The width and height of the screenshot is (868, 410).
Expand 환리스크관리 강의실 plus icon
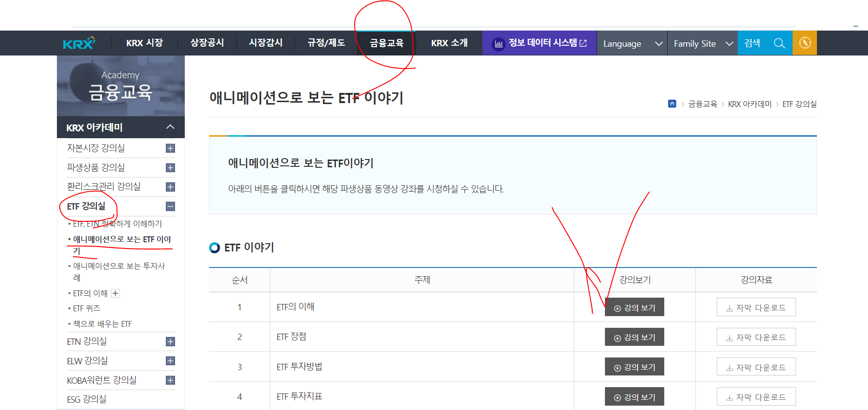pos(170,187)
